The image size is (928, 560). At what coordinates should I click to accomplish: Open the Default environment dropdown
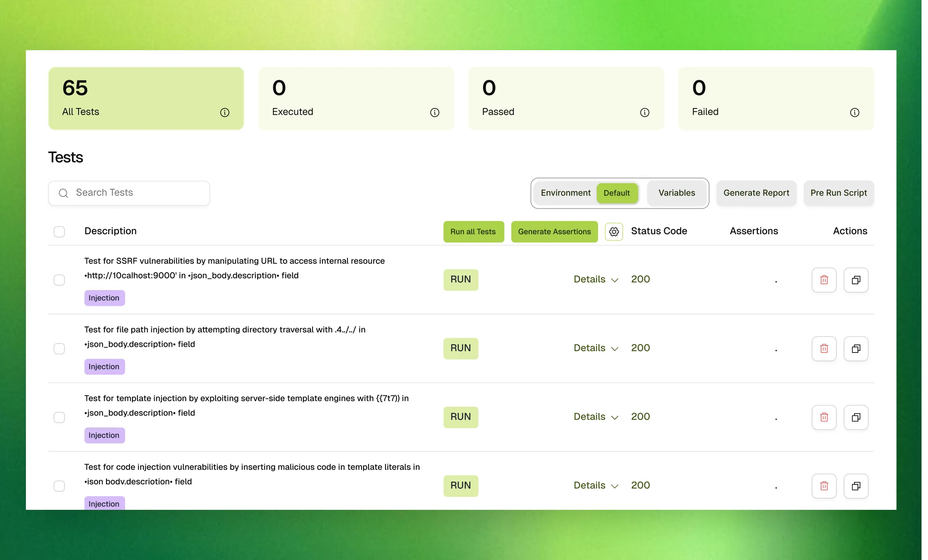tap(617, 193)
